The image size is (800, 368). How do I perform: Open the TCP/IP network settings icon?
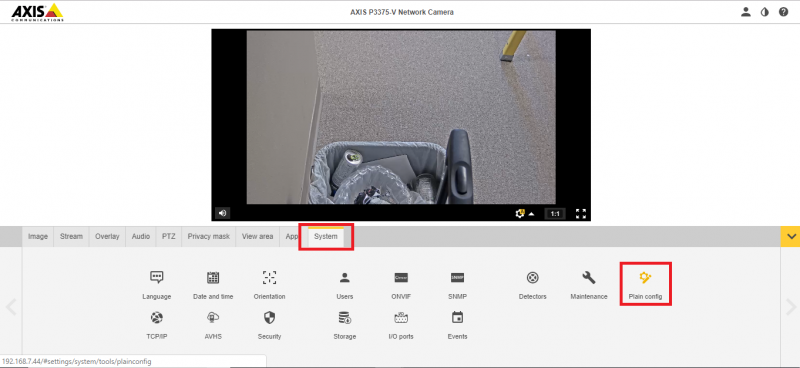click(157, 318)
